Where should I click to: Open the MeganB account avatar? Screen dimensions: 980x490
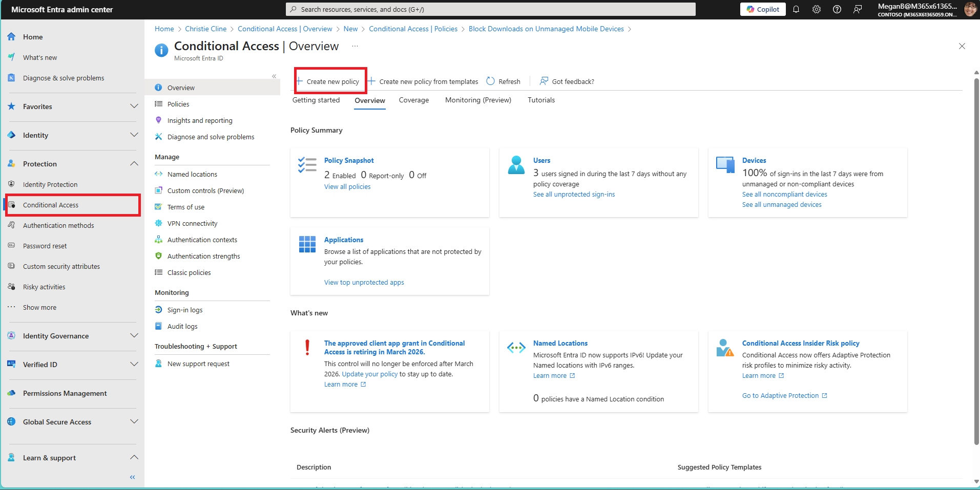click(970, 9)
